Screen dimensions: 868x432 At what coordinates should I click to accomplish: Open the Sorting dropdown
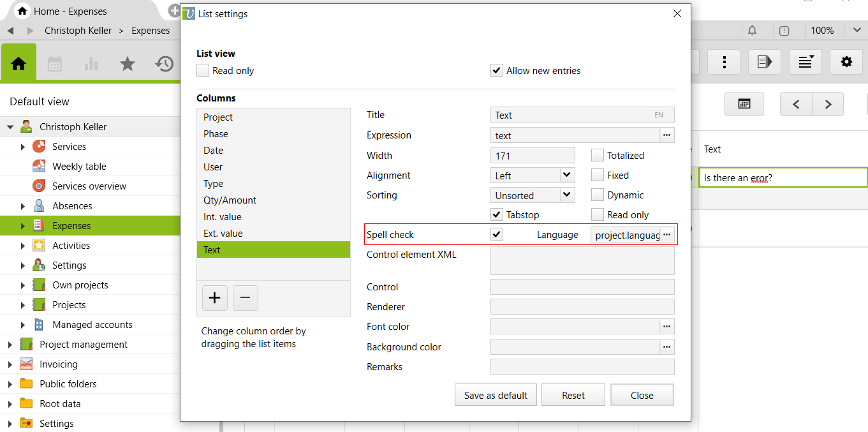(x=566, y=195)
